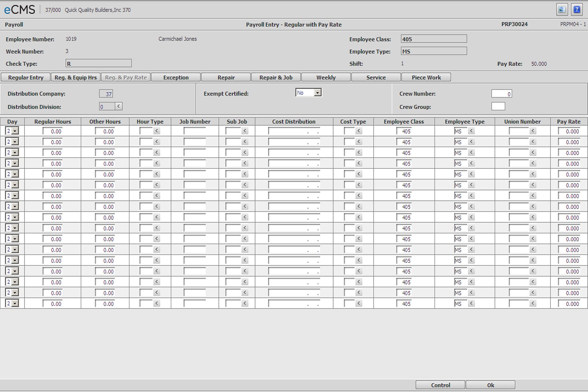The height and width of the screenshot is (392, 588).
Task: Click the header Employee Class field
Action: click(434, 39)
